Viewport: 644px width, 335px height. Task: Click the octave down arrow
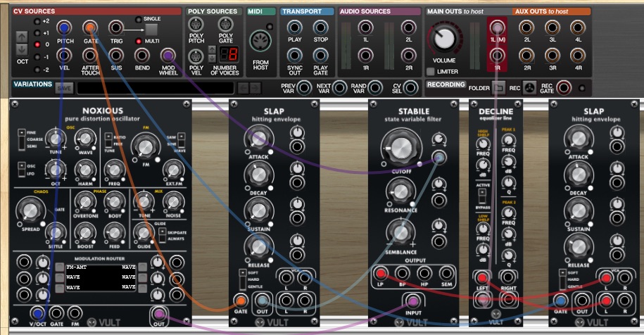pos(22,50)
